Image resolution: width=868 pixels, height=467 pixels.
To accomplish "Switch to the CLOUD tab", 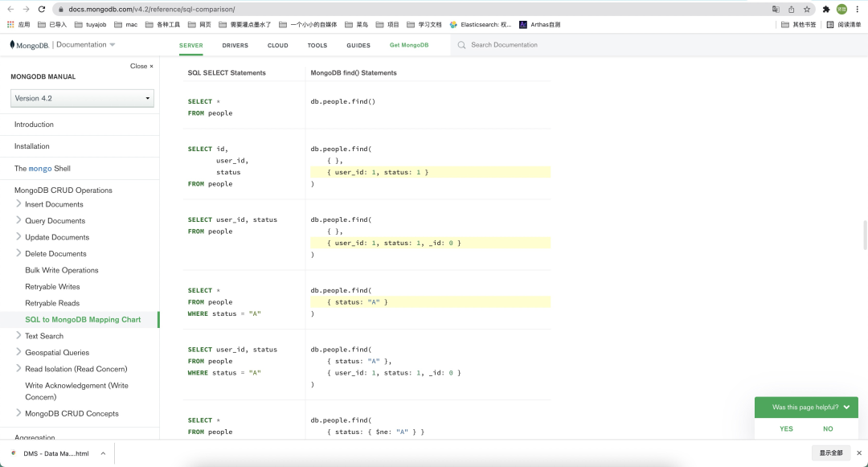I will [x=277, y=45].
